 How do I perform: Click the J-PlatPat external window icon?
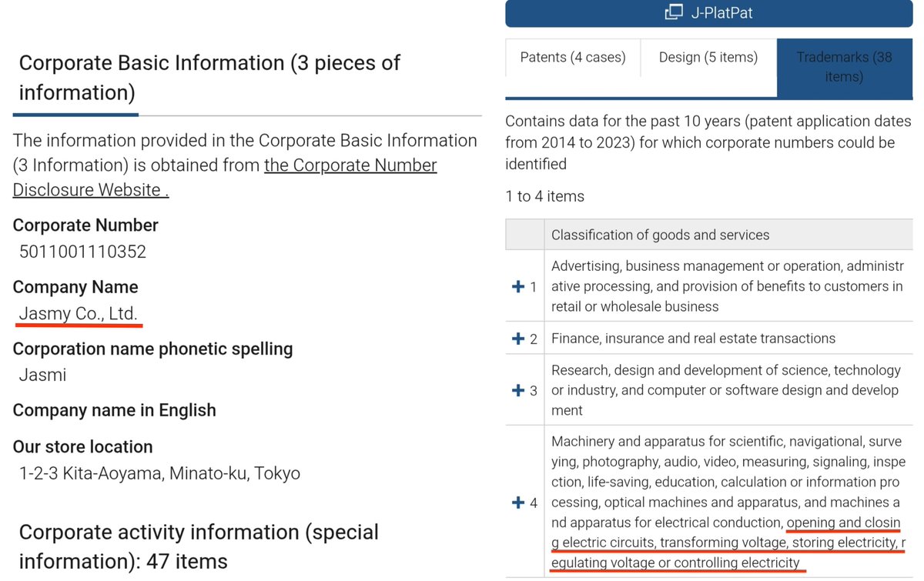[674, 12]
